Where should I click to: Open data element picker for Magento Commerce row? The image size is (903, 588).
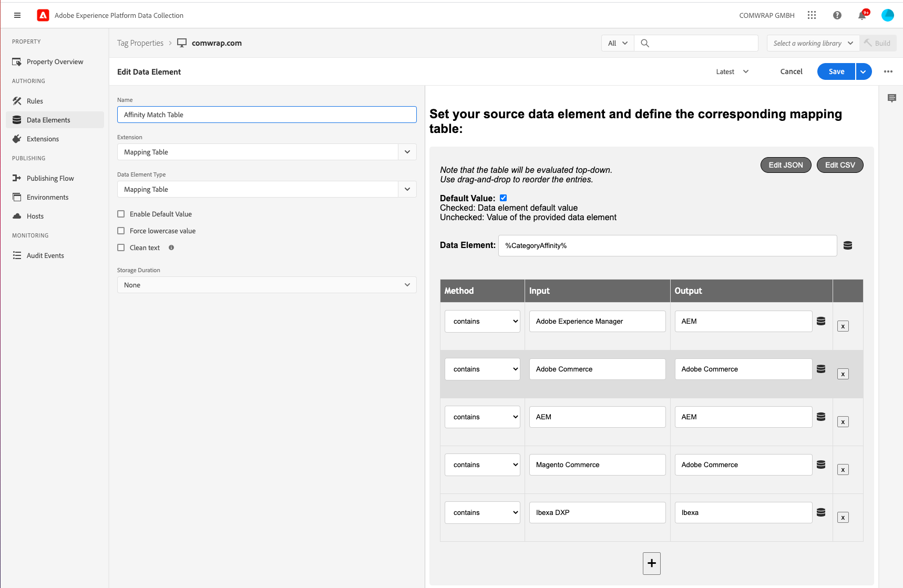821,465
